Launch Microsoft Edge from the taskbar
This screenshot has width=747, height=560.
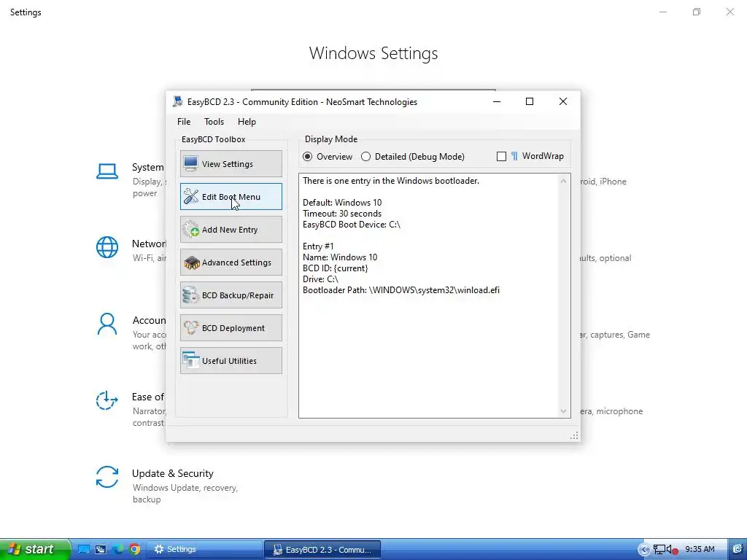click(117, 550)
